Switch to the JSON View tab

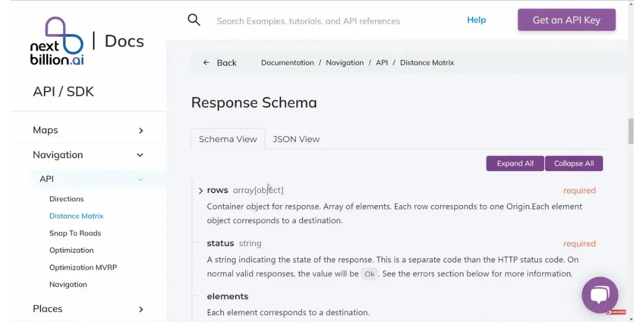(296, 139)
